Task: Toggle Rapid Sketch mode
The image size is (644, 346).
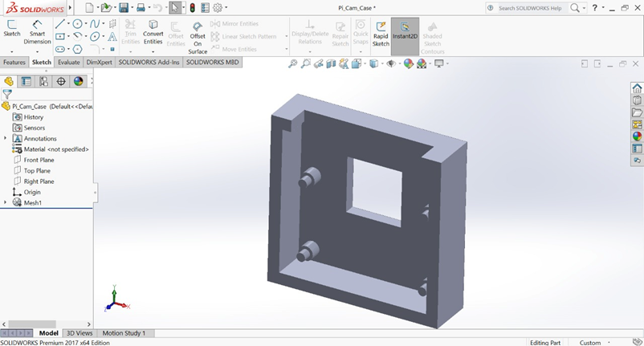Action: (381, 34)
